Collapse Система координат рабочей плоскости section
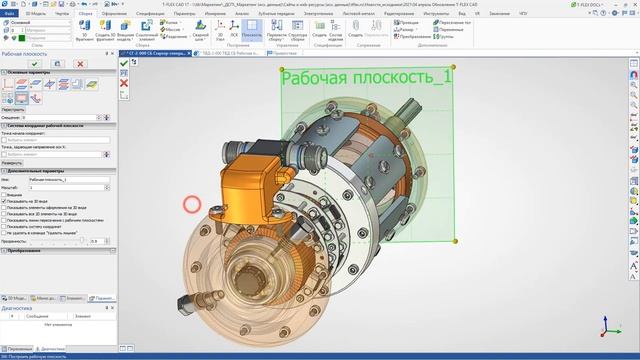The height and width of the screenshot is (360, 640). pyautogui.click(x=4, y=126)
